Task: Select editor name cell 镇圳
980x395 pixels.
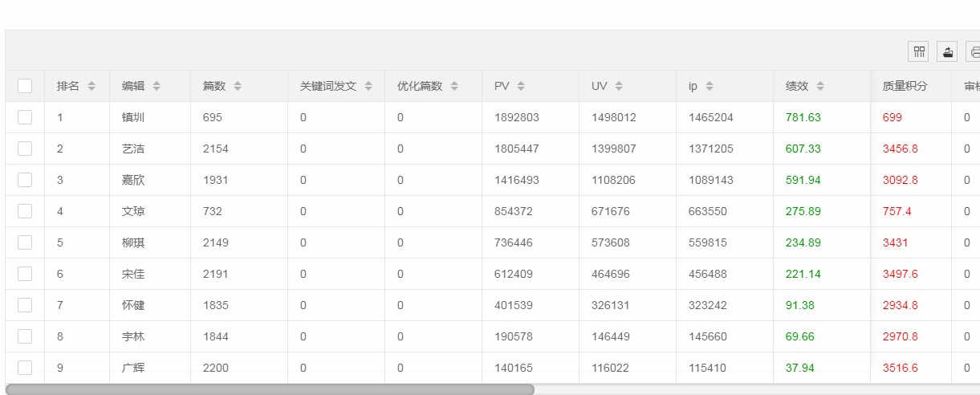Action: click(133, 117)
